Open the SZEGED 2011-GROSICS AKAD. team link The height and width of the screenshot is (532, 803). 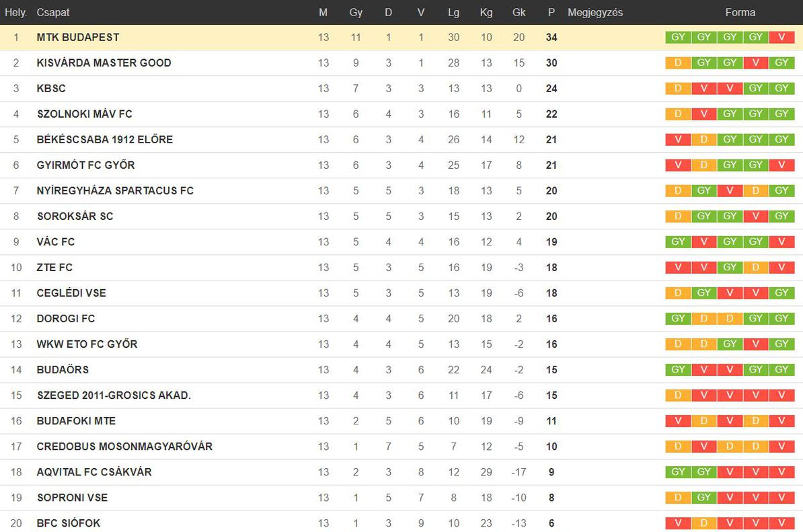(114, 395)
